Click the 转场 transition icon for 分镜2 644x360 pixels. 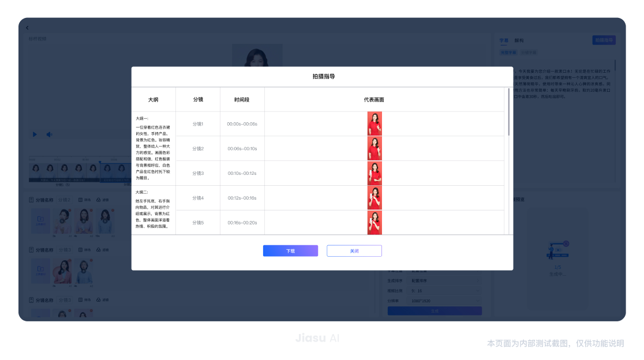pyautogui.click(x=81, y=200)
